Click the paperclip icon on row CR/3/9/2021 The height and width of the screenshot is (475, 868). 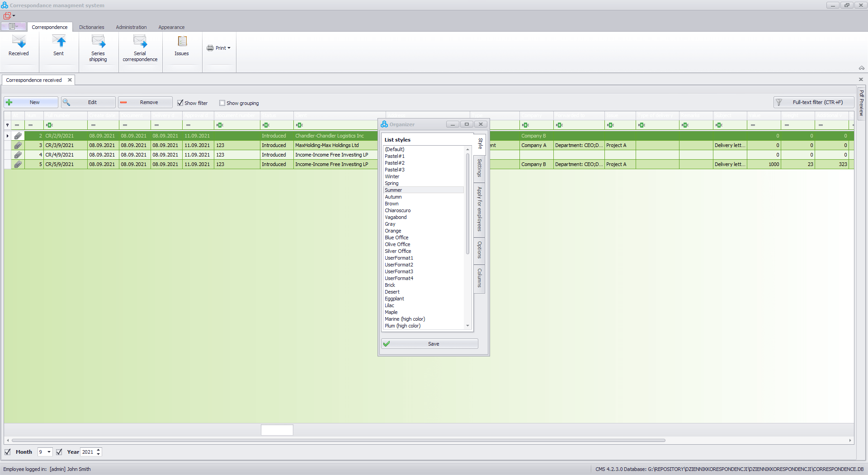click(18, 145)
